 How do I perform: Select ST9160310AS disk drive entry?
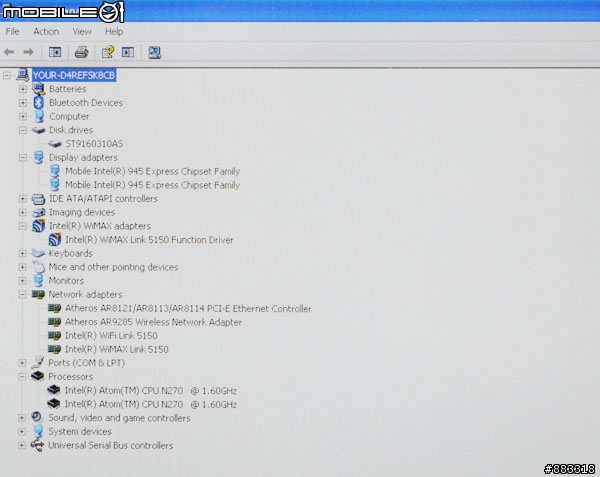tap(94, 144)
